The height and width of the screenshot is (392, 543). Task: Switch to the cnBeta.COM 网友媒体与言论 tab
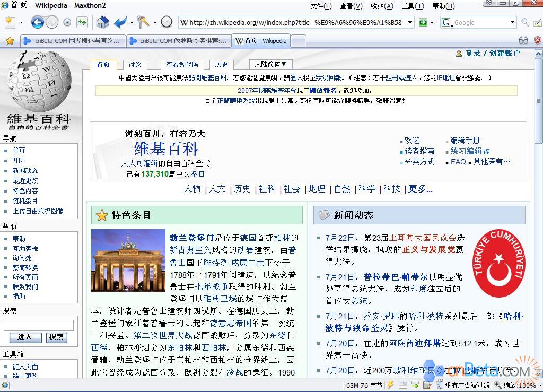[x=73, y=41]
